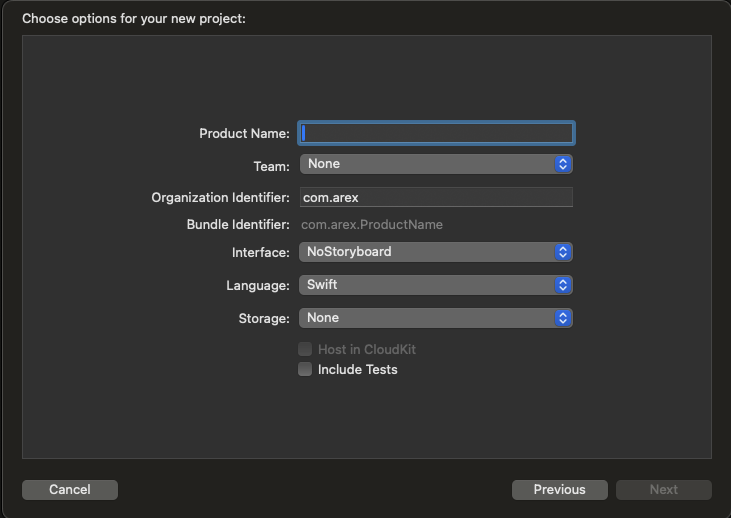Image resolution: width=731 pixels, height=518 pixels.
Task: Click the Cancel button
Action: [x=70, y=490]
